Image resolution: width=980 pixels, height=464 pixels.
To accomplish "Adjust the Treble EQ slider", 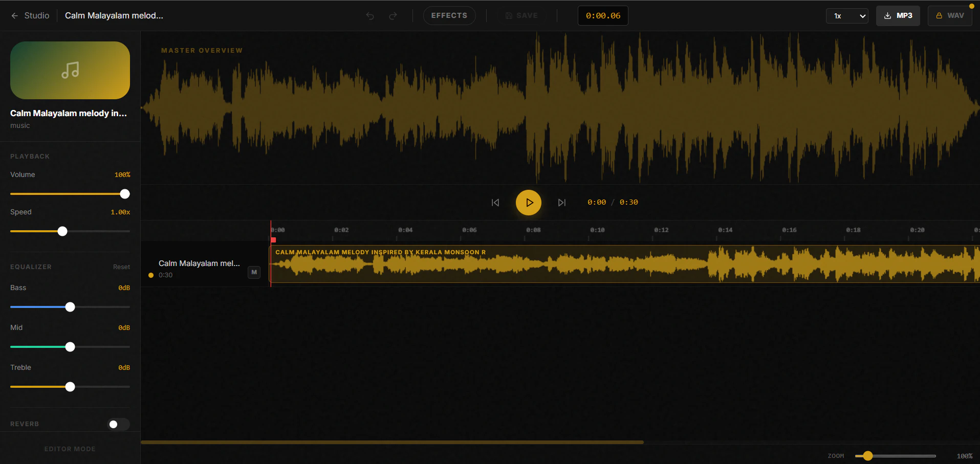I will [70, 387].
